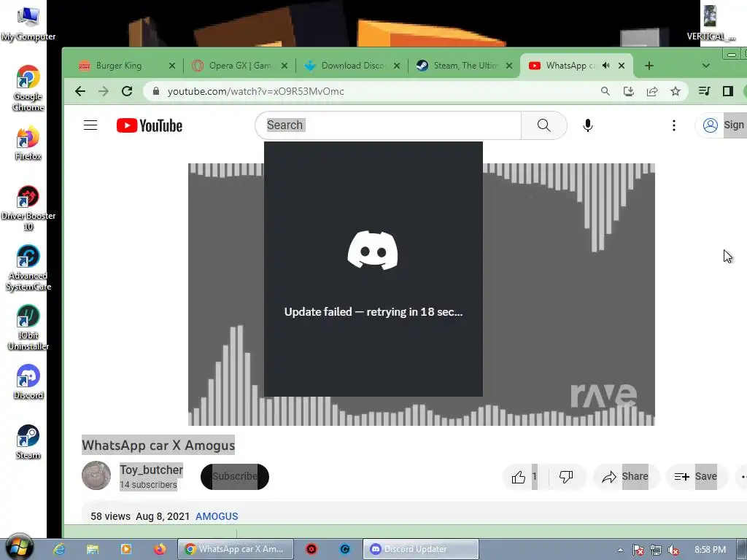Go back with browser back arrow

tap(80, 91)
